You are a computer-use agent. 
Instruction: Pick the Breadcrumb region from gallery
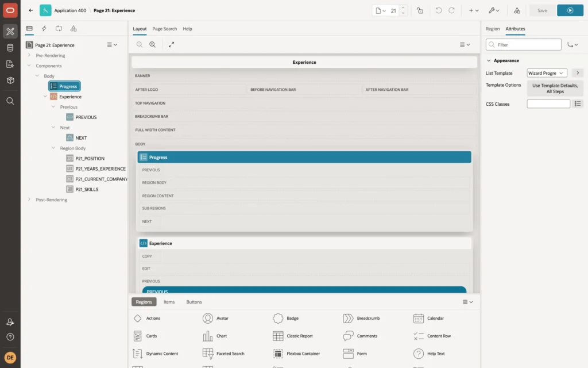[362, 318]
